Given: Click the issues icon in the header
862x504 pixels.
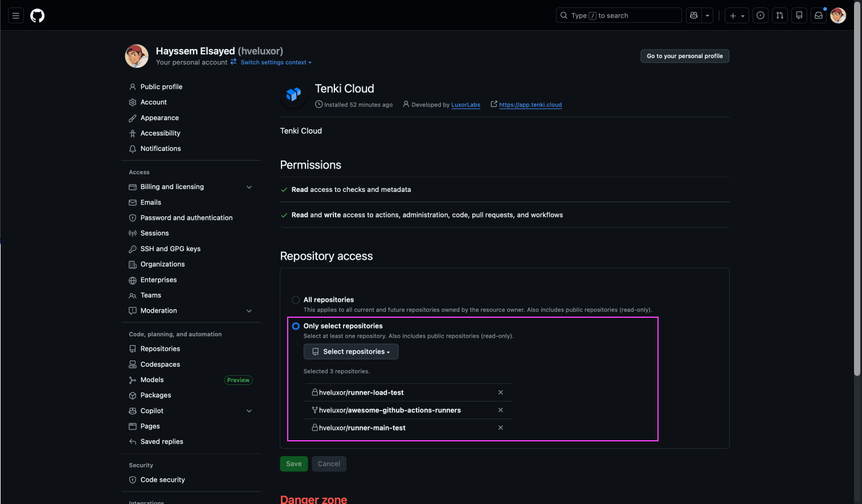Looking at the screenshot, I should [760, 15].
